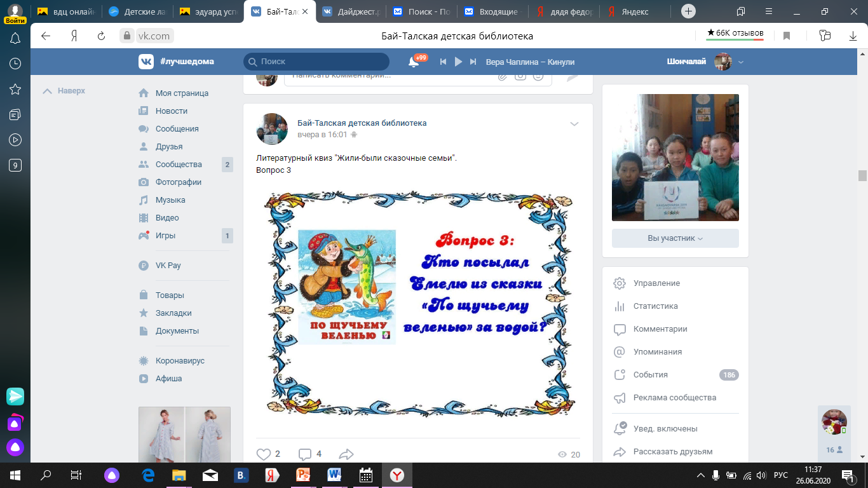Go to "Музыка" in the left menu
Screen dimensions: 868x488
coord(170,200)
